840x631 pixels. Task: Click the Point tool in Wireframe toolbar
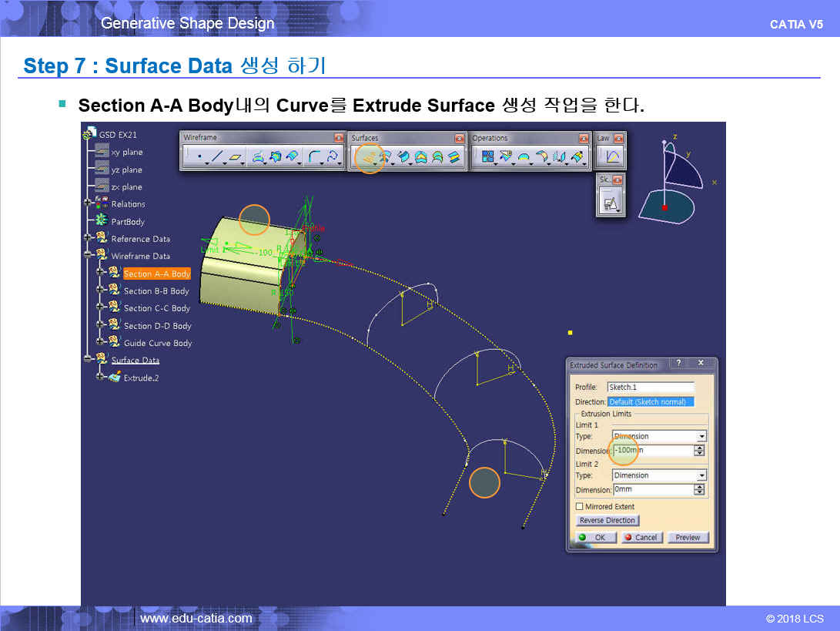tap(199, 158)
